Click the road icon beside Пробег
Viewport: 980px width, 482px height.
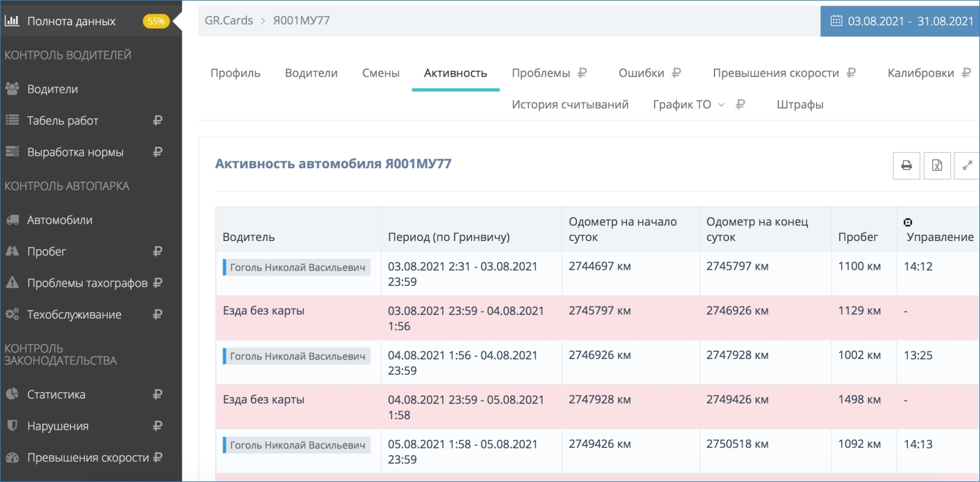[x=12, y=251]
